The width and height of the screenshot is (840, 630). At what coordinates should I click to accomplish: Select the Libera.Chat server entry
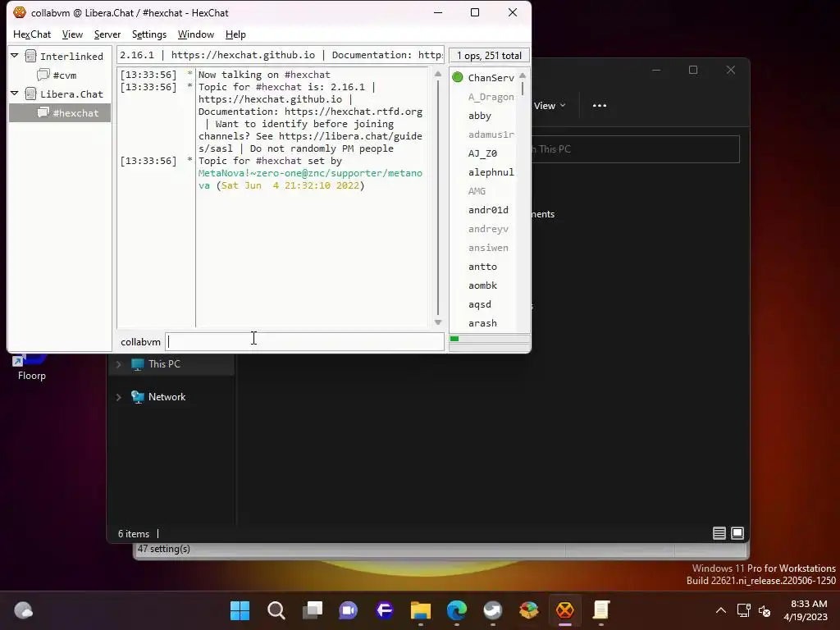tap(71, 94)
